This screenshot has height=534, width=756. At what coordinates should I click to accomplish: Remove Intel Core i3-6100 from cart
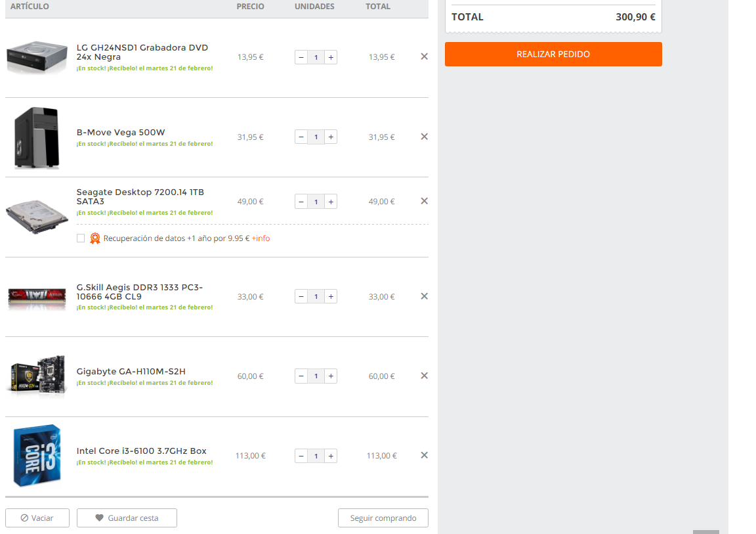[424, 455]
